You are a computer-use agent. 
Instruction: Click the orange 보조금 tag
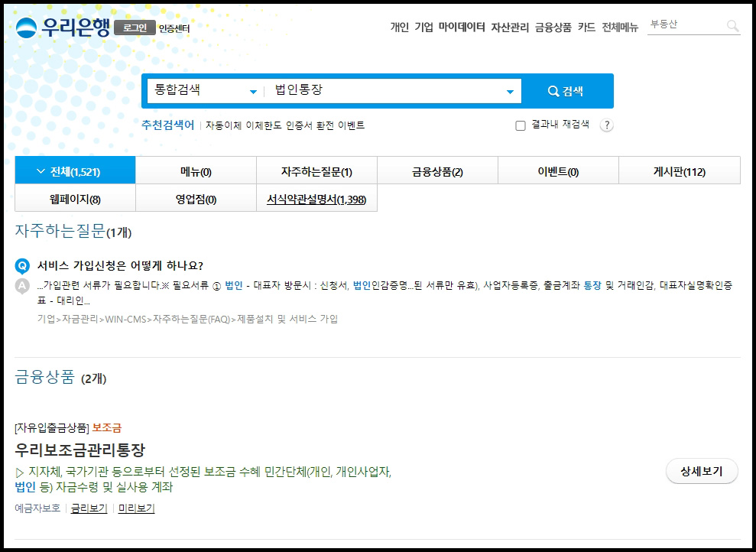pos(106,427)
